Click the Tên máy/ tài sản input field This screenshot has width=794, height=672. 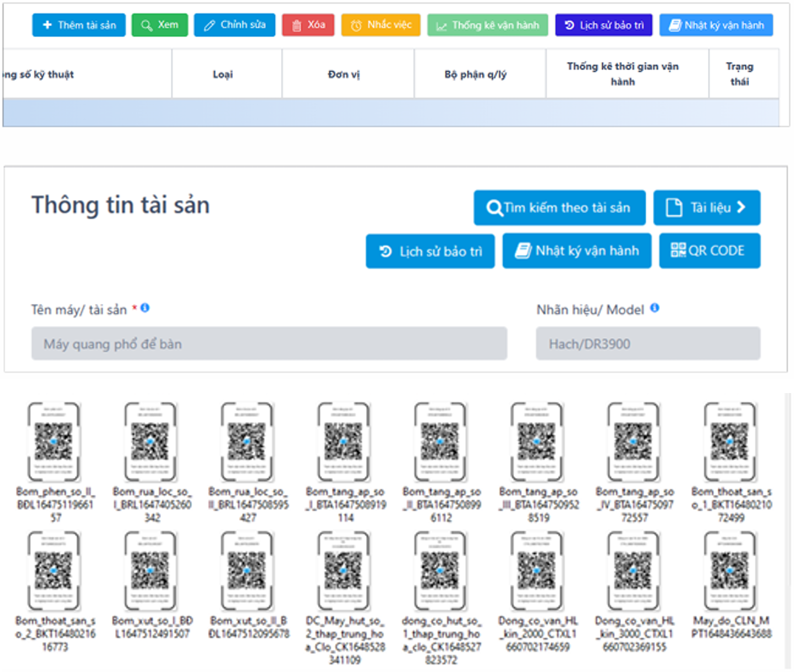pyautogui.click(x=269, y=344)
